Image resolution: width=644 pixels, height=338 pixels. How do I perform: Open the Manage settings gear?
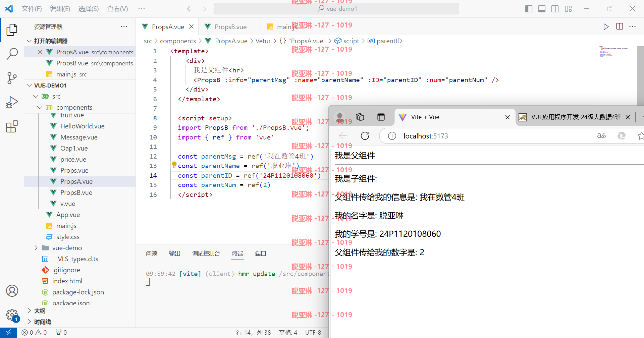click(x=12, y=315)
